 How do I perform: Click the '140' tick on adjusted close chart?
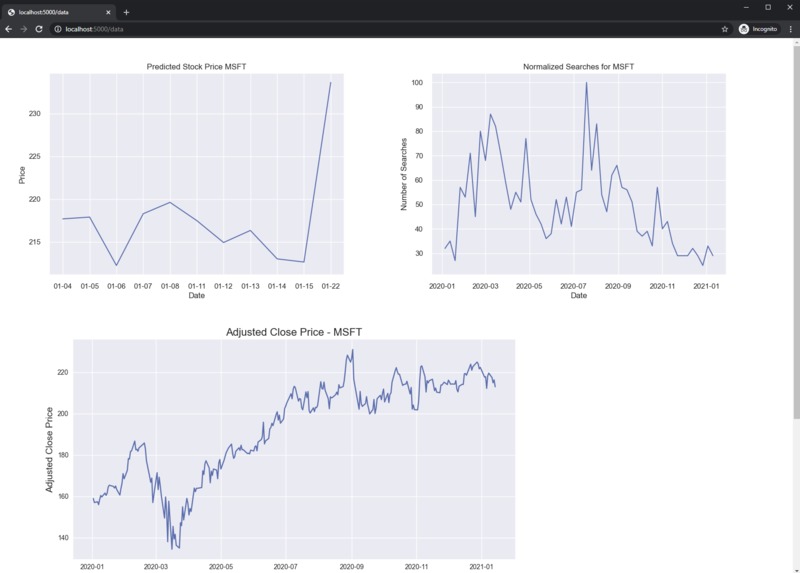click(63, 538)
